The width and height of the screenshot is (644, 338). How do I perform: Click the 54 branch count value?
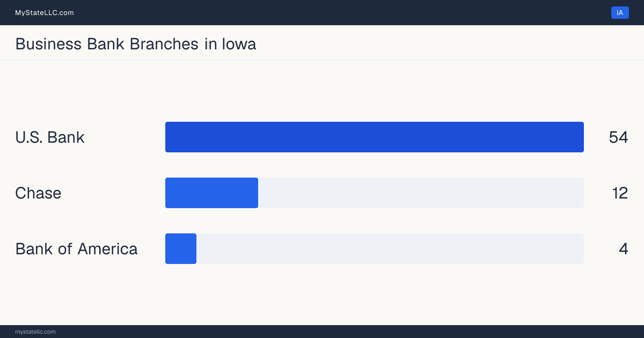pyautogui.click(x=618, y=137)
